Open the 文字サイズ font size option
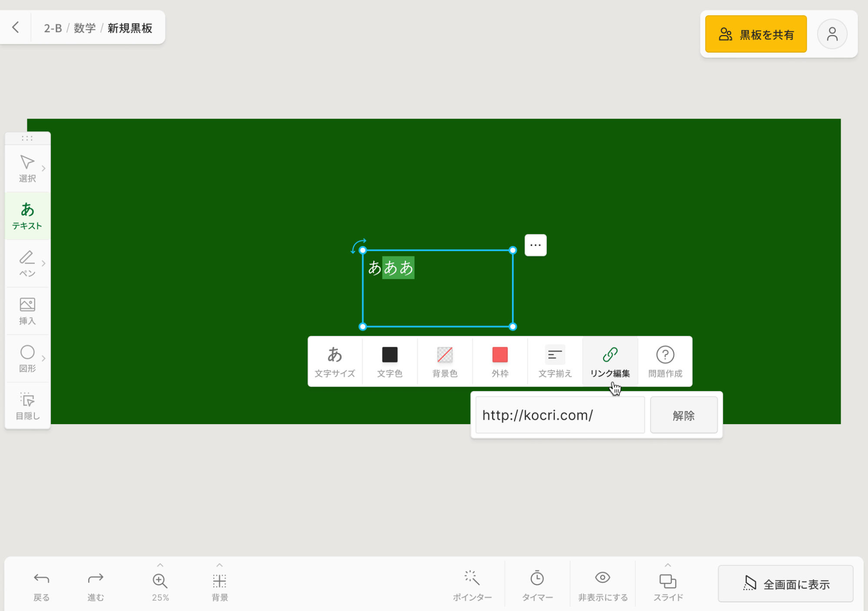 pyautogui.click(x=335, y=361)
